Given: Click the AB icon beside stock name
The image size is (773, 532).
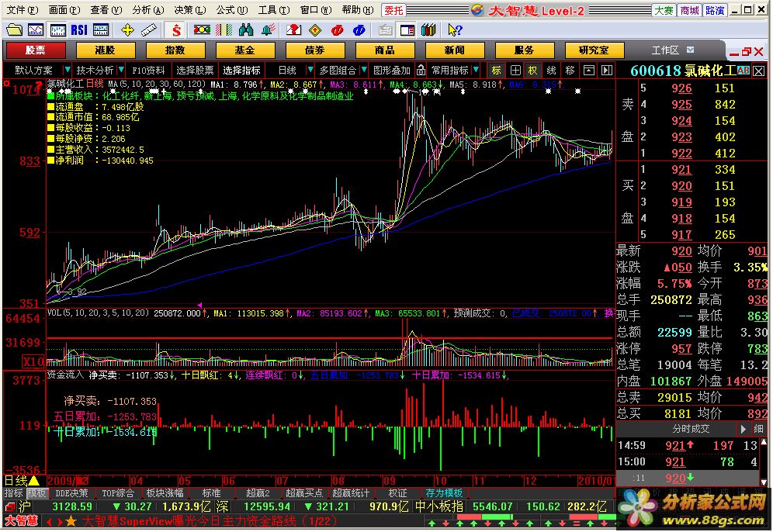Looking at the screenshot, I should pos(744,71).
